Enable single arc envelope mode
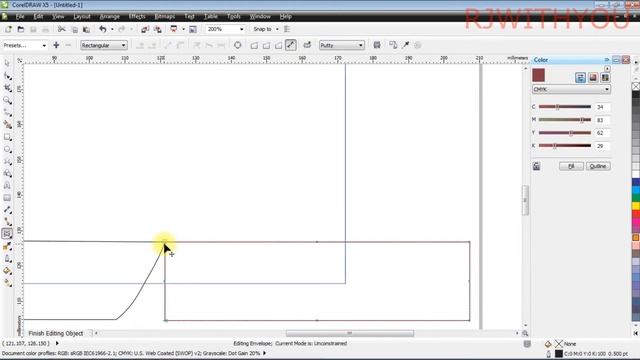 pos(266,45)
